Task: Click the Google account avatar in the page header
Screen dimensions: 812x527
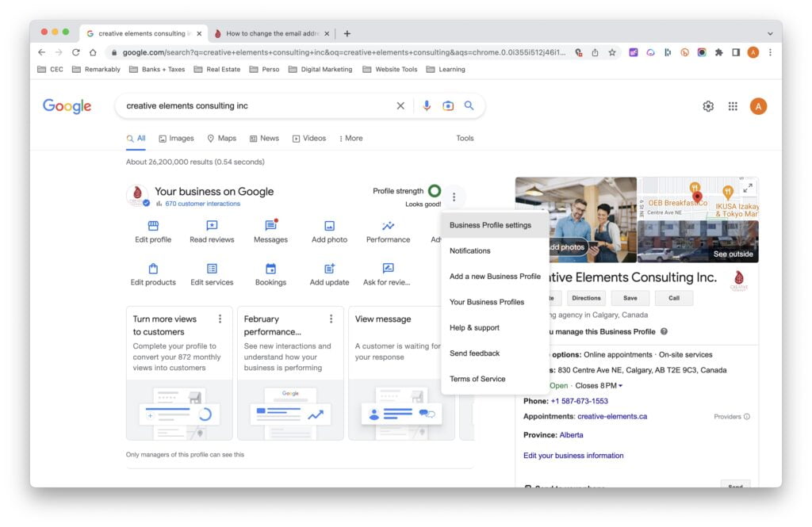Action: click(x=758, y=106)
